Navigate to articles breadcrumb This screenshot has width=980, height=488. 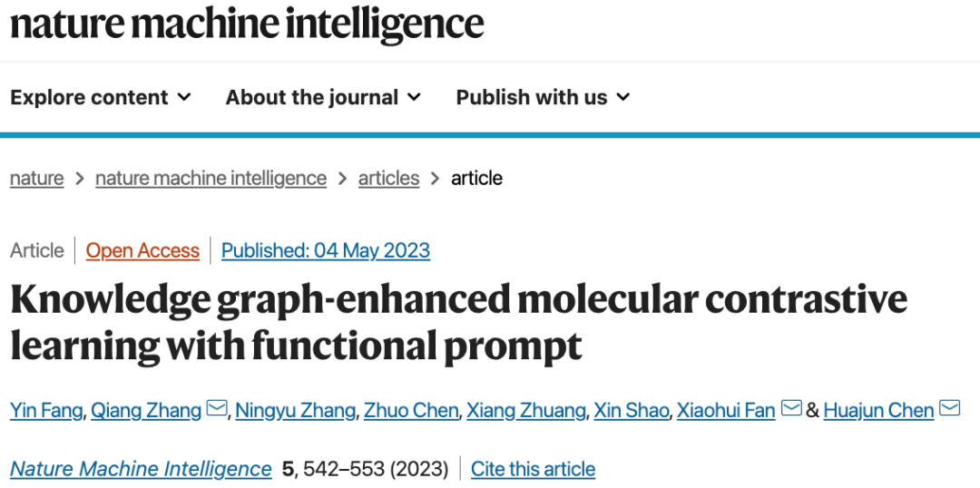click(388, 179)
